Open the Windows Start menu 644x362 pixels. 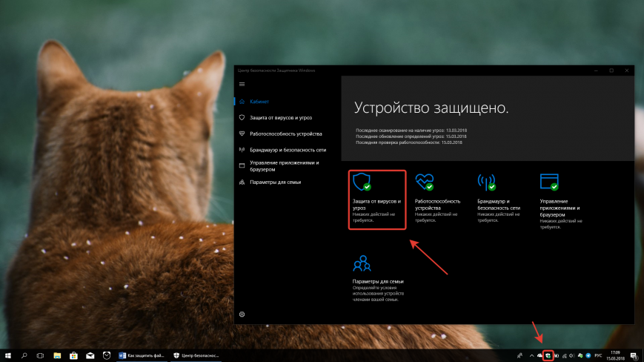(x=8, y=355)
